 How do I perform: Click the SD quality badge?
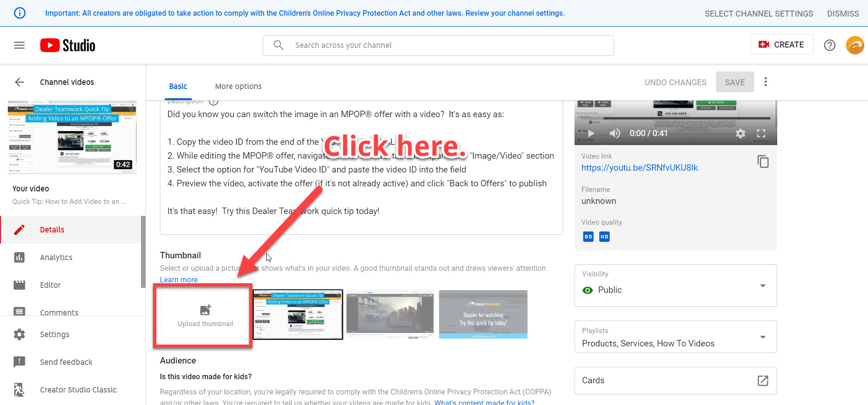pos(588,237)
